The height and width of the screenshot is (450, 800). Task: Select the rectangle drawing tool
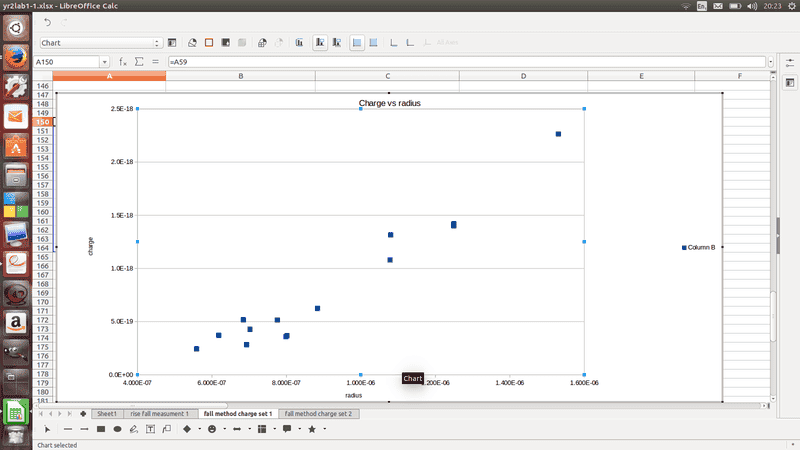tap(101, 429)
